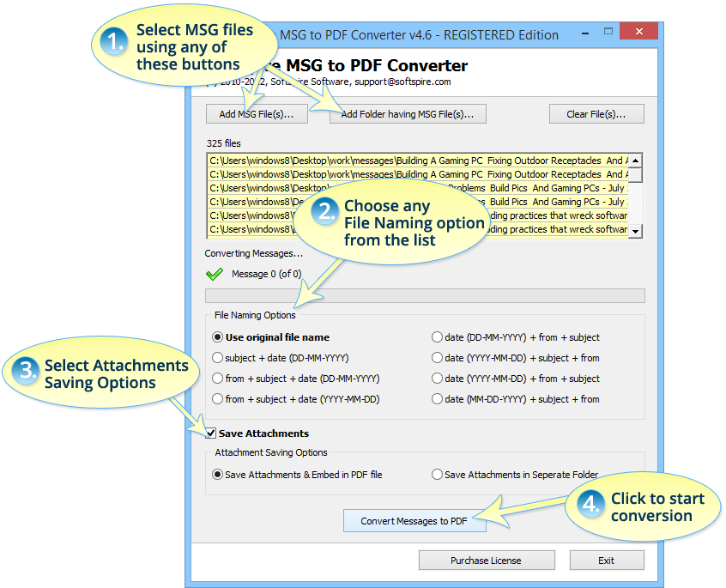Image resolution: width=726 pixels, height=588 pixels.
Task: Click the conversion progress bar
Action: [425, 296]
